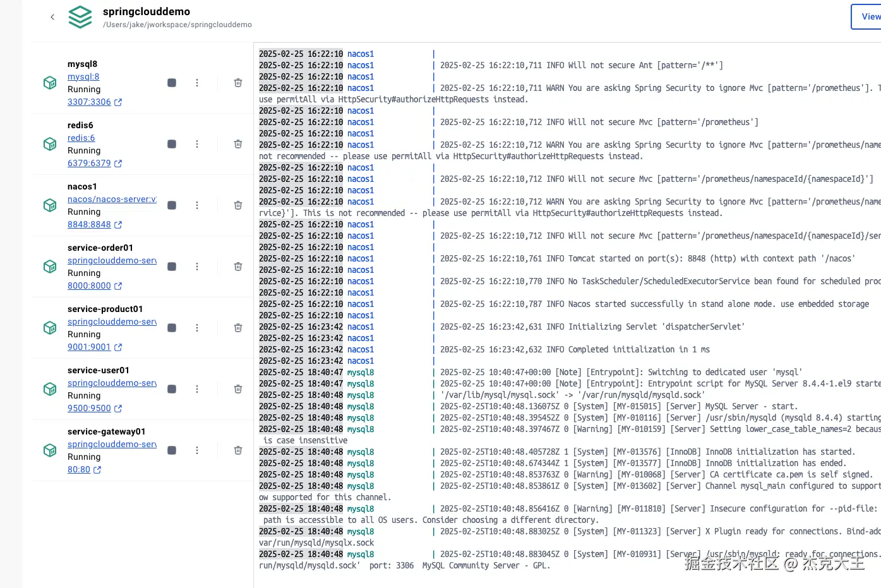Image resolution: width=881 pixels, height=588 pixels.
Task: Stop the service-gateway01 container
Action: (171, 450)
